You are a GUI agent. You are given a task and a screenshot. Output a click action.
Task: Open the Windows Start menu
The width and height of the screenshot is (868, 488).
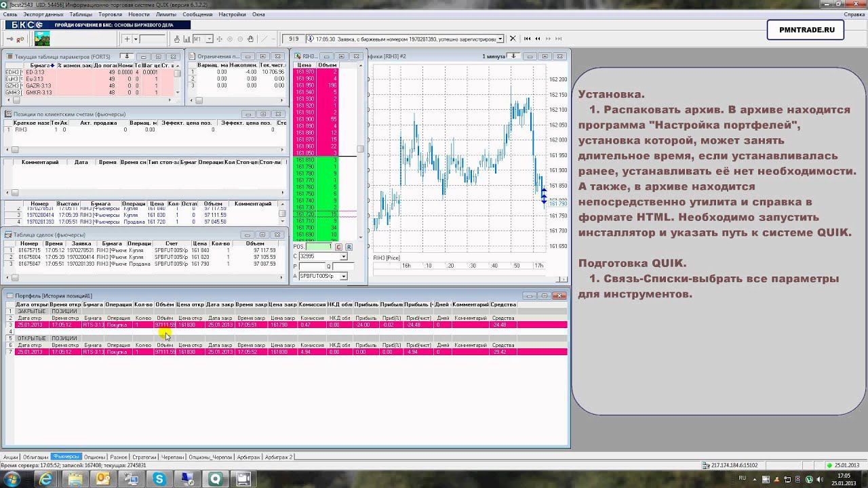[x=14, y=479]
